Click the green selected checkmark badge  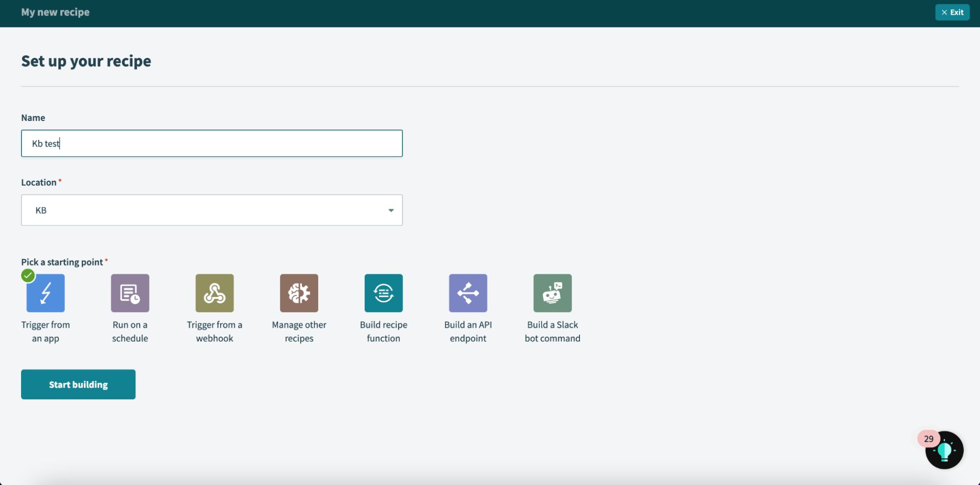coord(28,276)
